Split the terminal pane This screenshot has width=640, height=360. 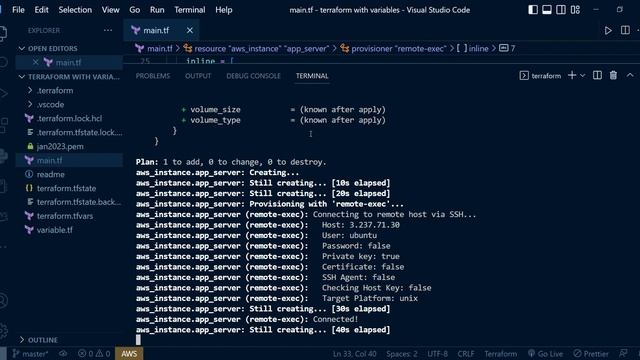pyautogui.click(x=597, y=76)
